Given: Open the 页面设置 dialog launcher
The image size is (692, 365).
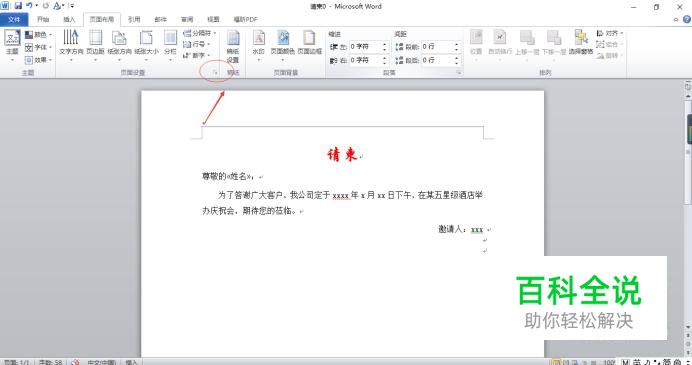Looking at the screenshot, I should coord(216,72).
